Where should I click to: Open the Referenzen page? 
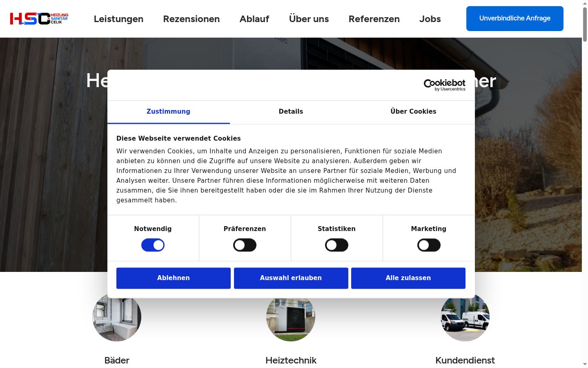[x=374, y=19]
